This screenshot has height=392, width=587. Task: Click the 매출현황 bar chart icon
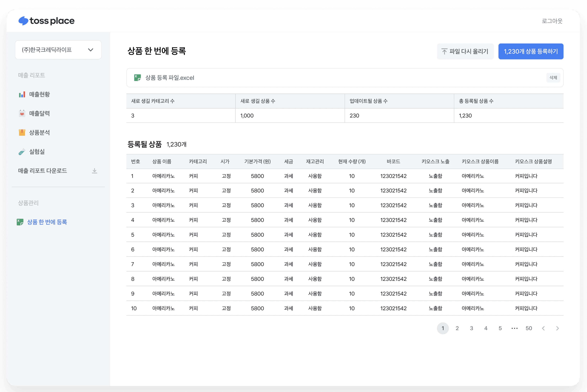pos(22,95)
